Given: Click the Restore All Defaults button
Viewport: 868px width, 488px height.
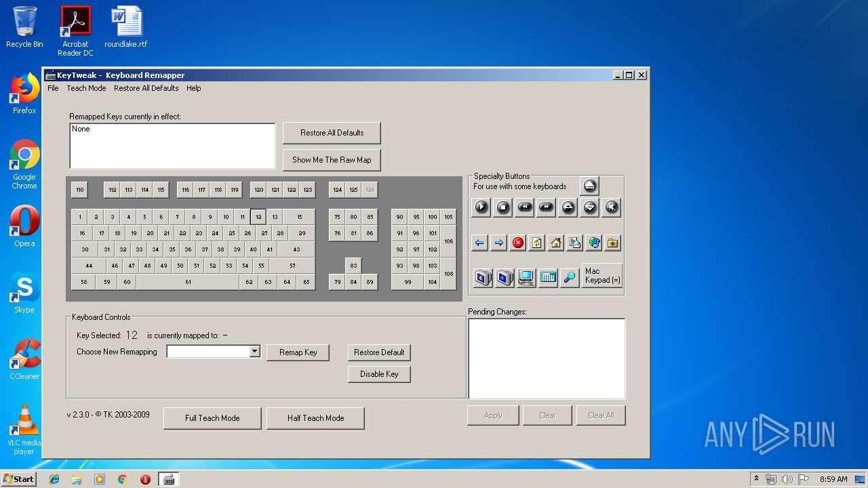Looking at the screenshot, I should 332,133.
